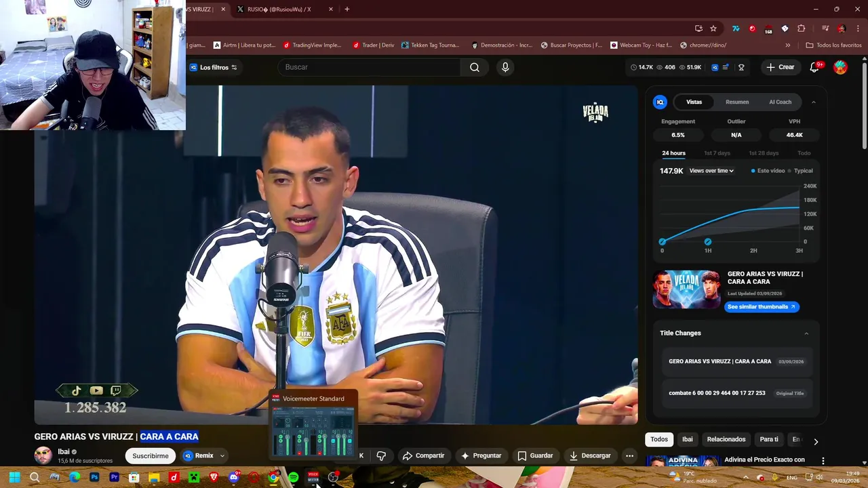The width and height of the screenshot is (868, 488).
Task: Click the Crear button
Action: (x=781, y=67)
